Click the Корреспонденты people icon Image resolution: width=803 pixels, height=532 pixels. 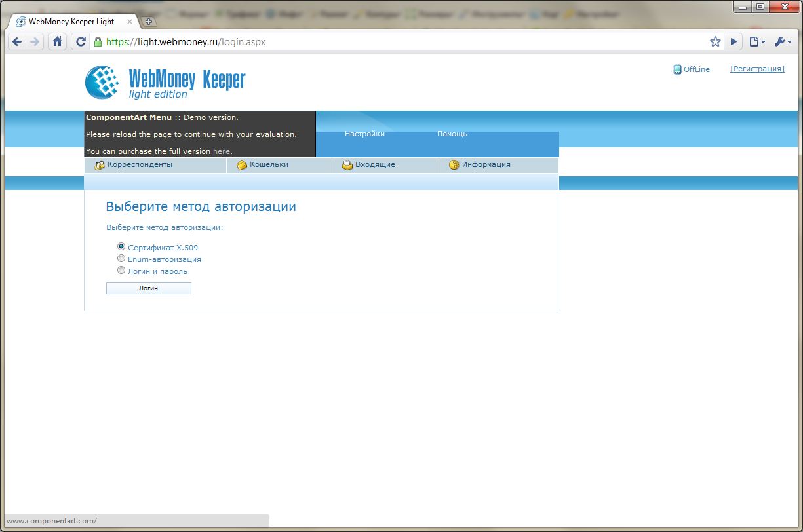tap(100, 165)
